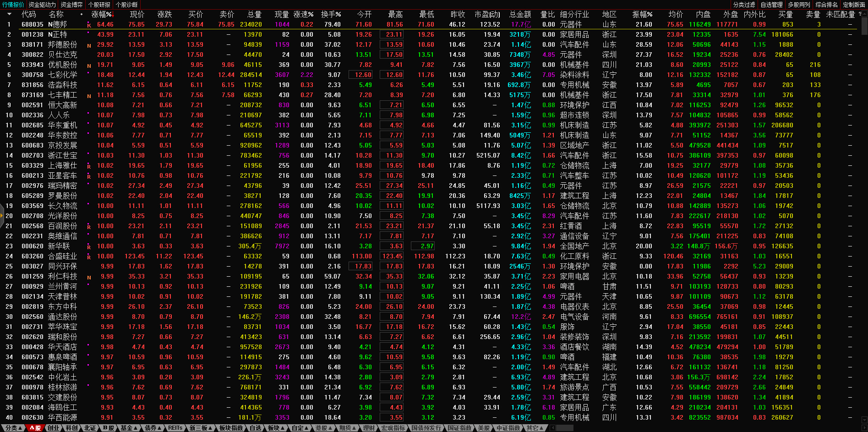Click the R marker icon beside 上海雅仕
The width and height of the screenshot is (868, 432).
pos(89,166)
